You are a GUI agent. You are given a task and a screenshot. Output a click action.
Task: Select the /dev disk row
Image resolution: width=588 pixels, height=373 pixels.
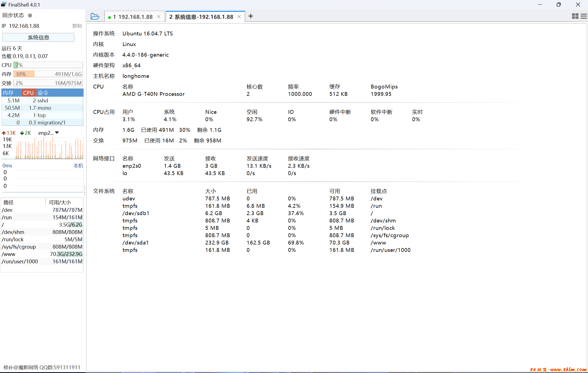[x=42, y=210]
